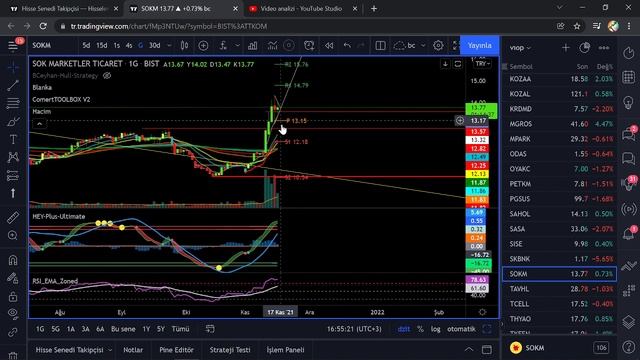Switch to Hisse Senedi Takipçisi browser tab

coord(64,9)
